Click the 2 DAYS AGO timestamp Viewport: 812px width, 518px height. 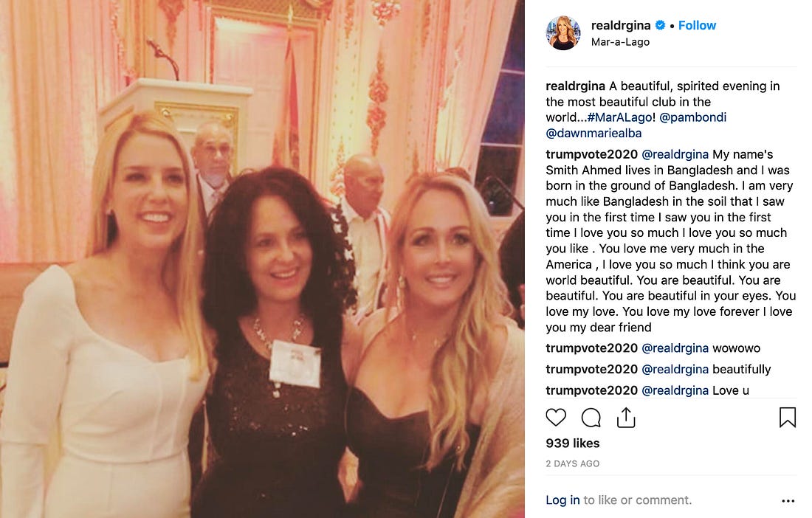coord(573,463)
